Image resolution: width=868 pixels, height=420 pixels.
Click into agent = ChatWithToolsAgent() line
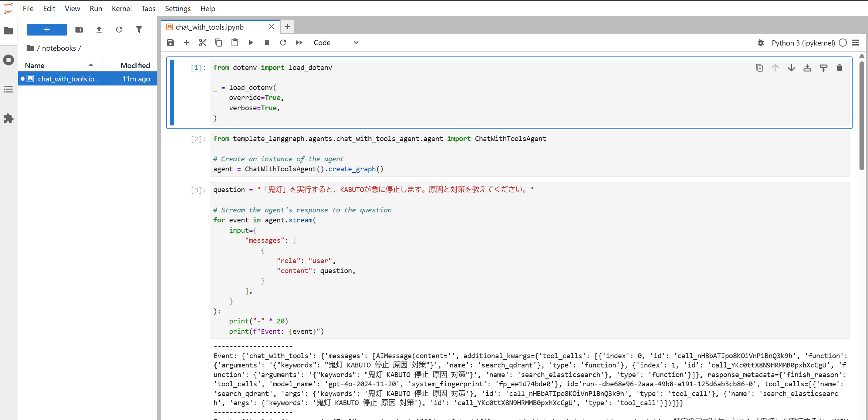tap(298, 169)
